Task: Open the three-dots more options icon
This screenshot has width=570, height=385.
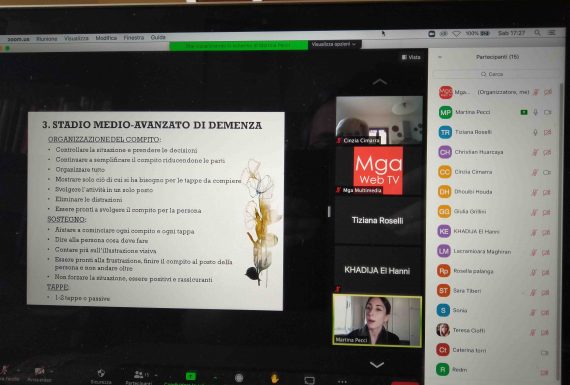Action: tap(342, 381)
